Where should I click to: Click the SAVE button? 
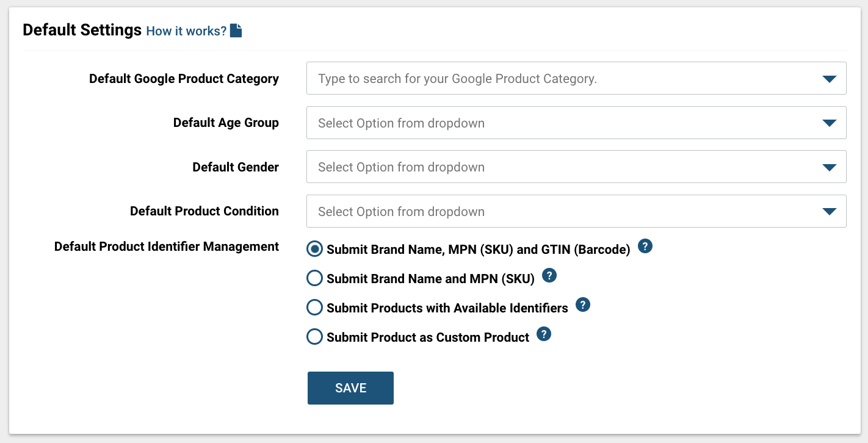point(350,388)
